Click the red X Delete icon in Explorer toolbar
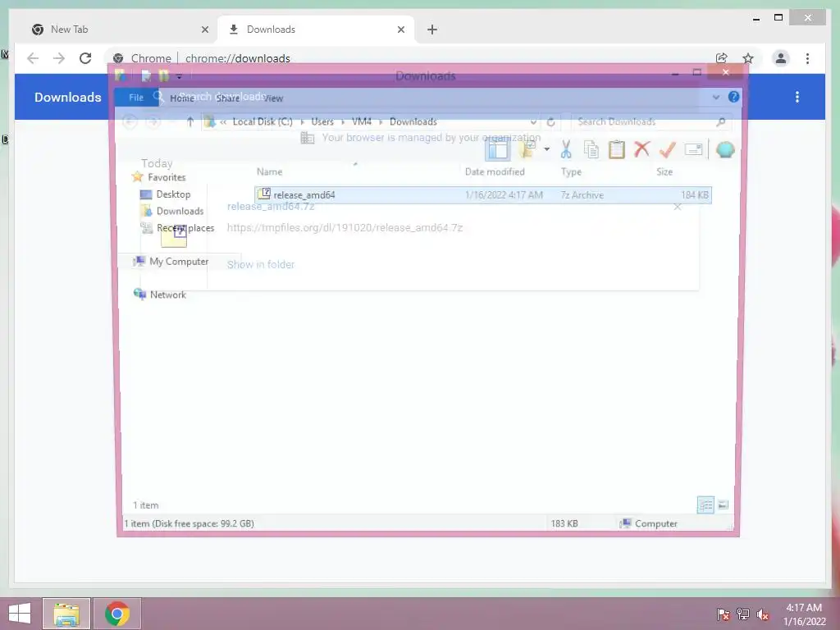This screenshot has height=630, width=840. click(x=641, y=149)
